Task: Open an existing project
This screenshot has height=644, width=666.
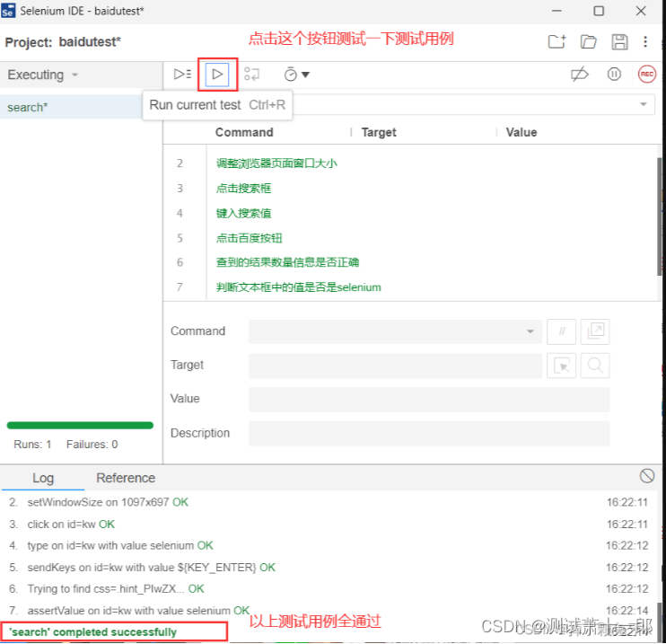Action: (588, 41)
